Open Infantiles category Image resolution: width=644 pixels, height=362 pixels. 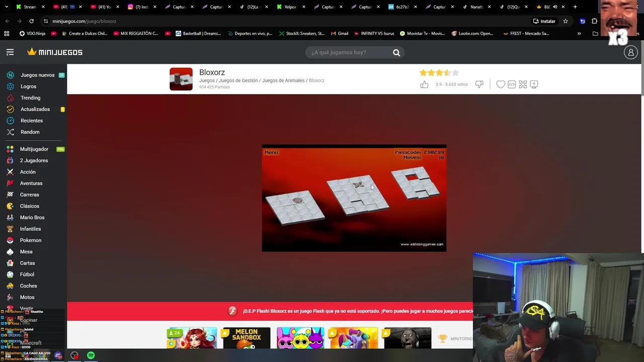[x=30, y=229]
